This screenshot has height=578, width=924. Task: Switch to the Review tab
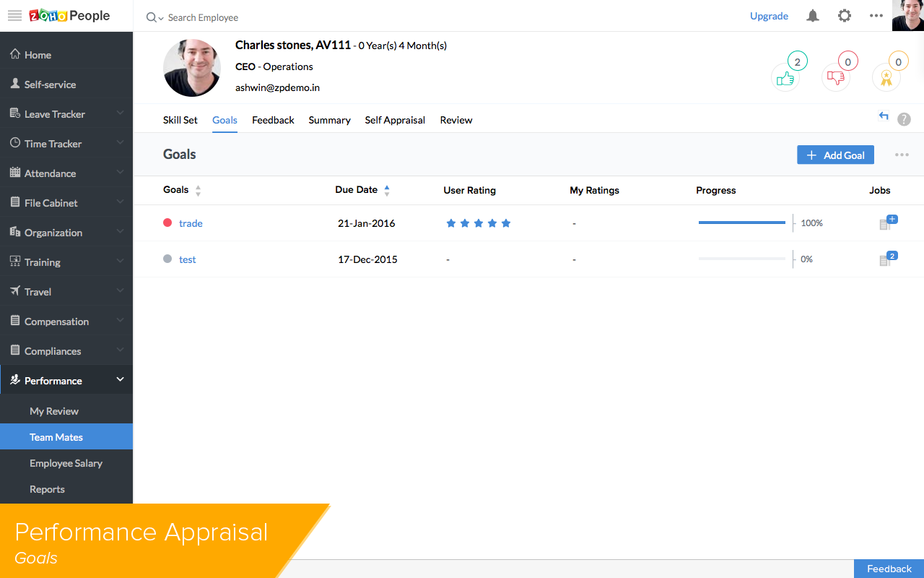click(456, 120)
